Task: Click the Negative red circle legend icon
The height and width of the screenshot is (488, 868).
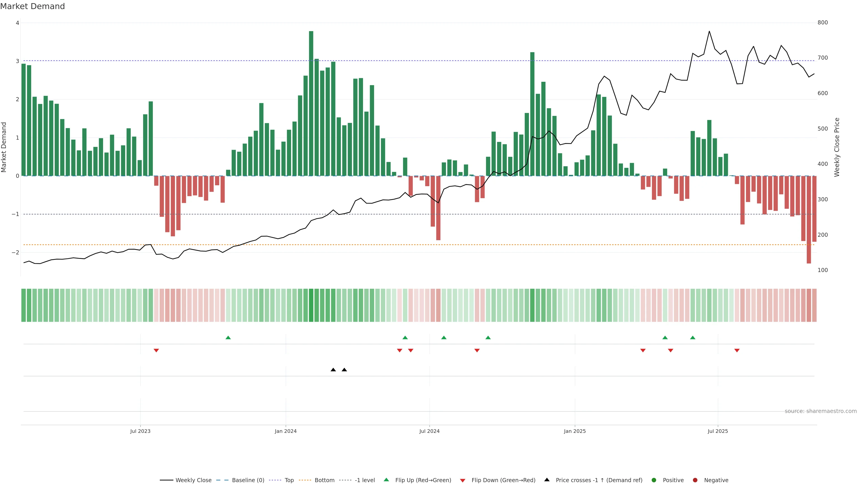Action: (x=695, y=480)
